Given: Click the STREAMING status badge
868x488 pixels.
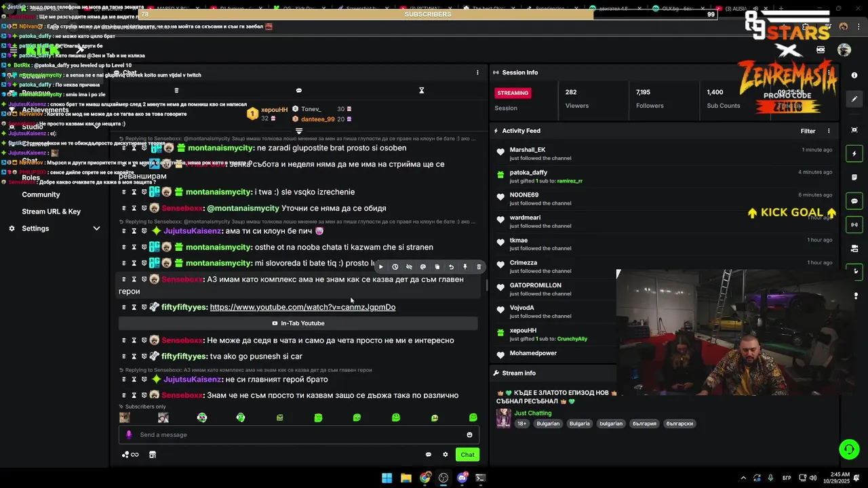Looking at the screenshot, I should pos(513,93).
